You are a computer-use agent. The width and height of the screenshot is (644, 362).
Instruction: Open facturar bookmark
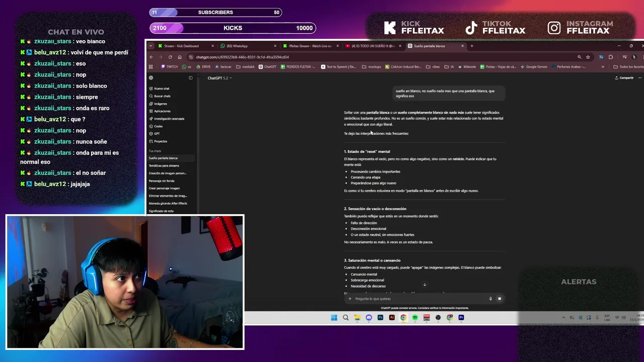[x=223, y=66]
